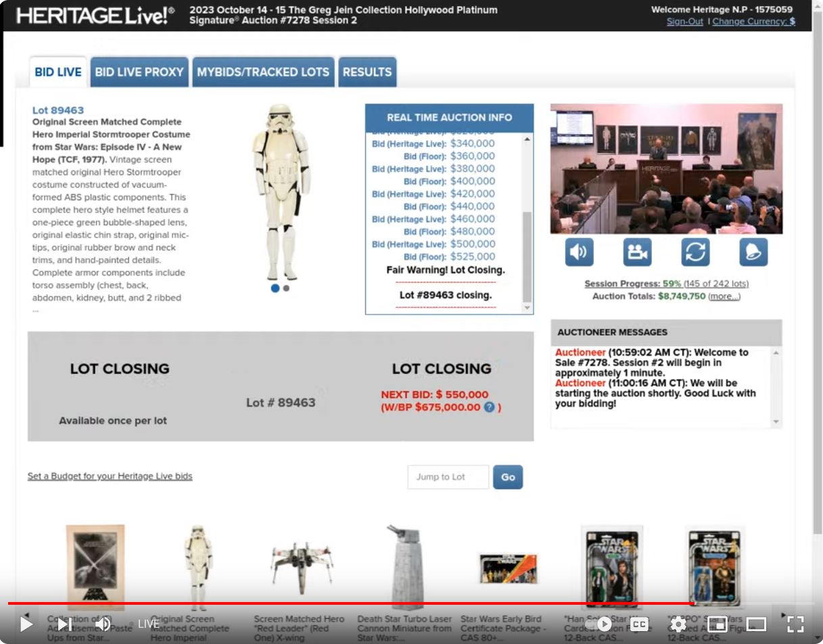Click the $8,749,750 auction total value
This screenshot has width=823, height=644.
point(682,296)
